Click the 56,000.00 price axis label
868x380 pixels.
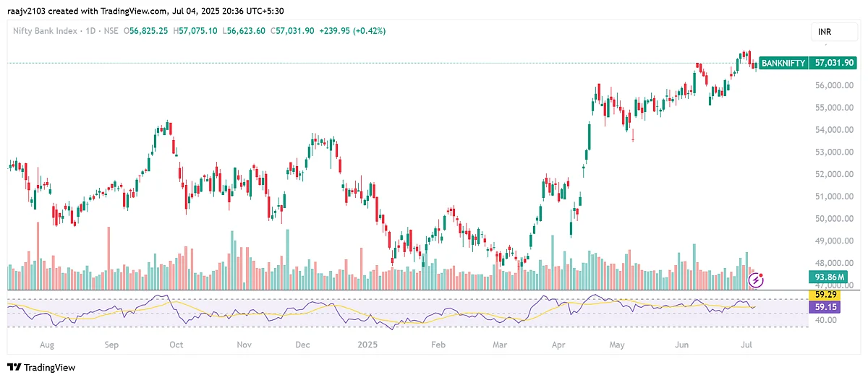tap(833, 85)
